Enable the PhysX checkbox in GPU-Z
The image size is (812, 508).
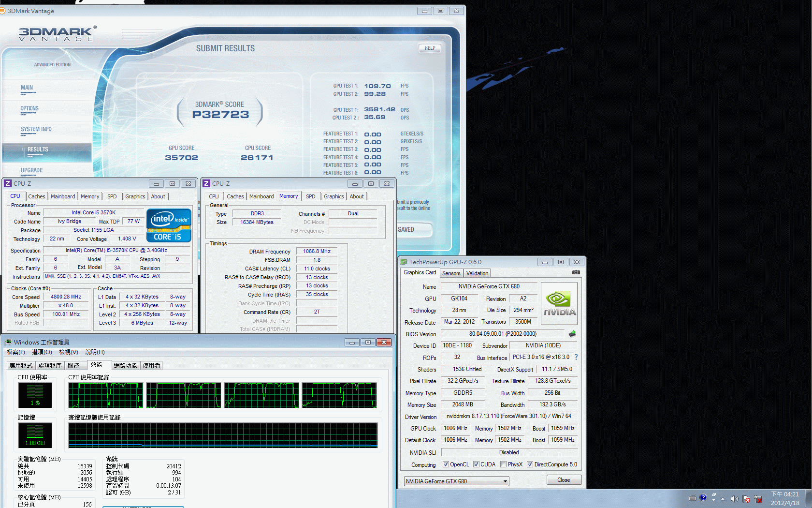click(504, 464)
